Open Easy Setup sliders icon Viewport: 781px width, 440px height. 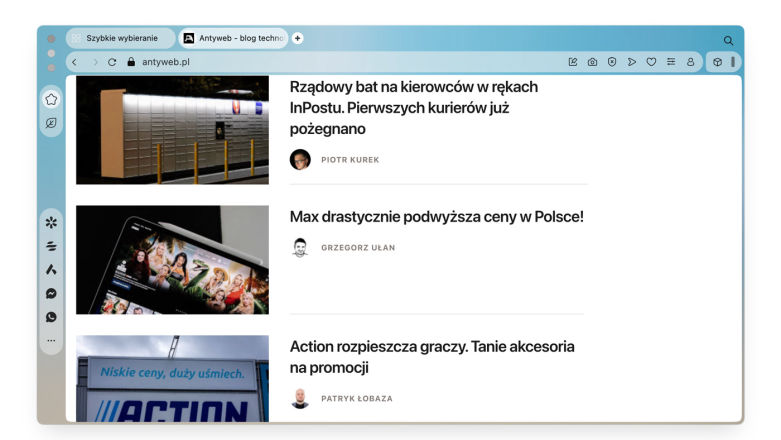click(x=671, y=62)
